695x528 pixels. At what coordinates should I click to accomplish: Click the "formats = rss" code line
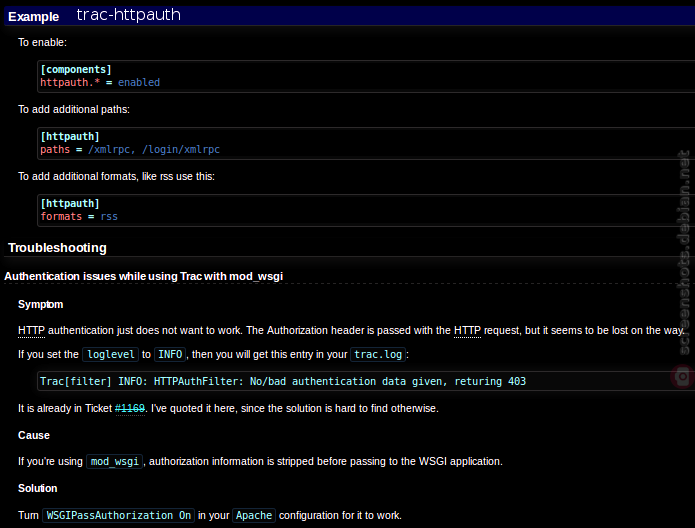[x=79, y=216]
